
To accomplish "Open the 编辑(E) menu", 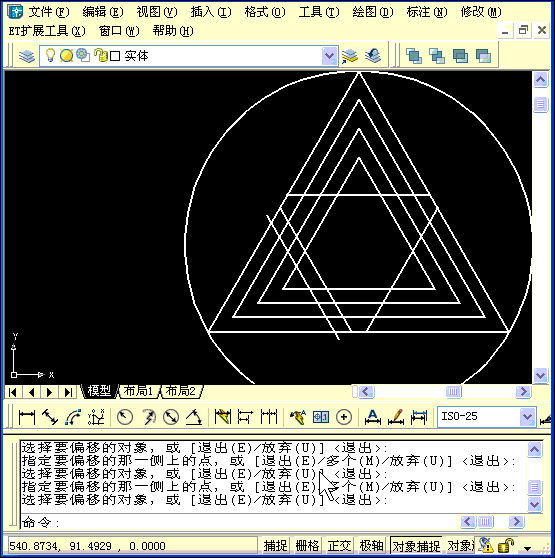I will [102, 12].
